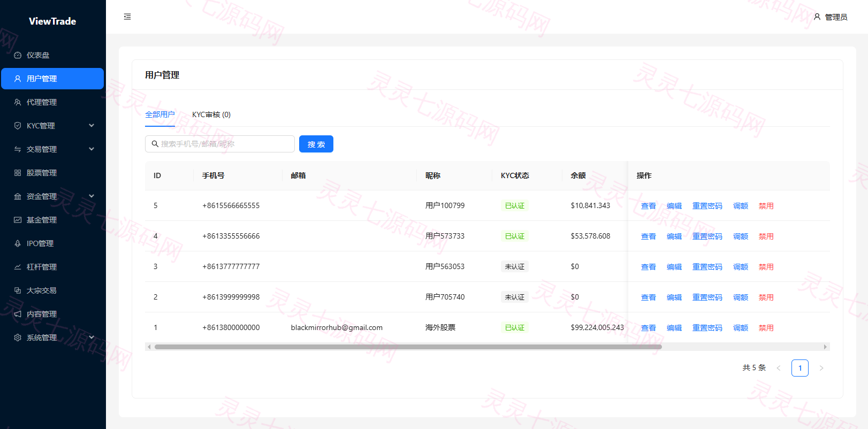Expand the KYC管理 submenu arrow
The width and height of the screenshot is (868, 429).
pos(92,126)
